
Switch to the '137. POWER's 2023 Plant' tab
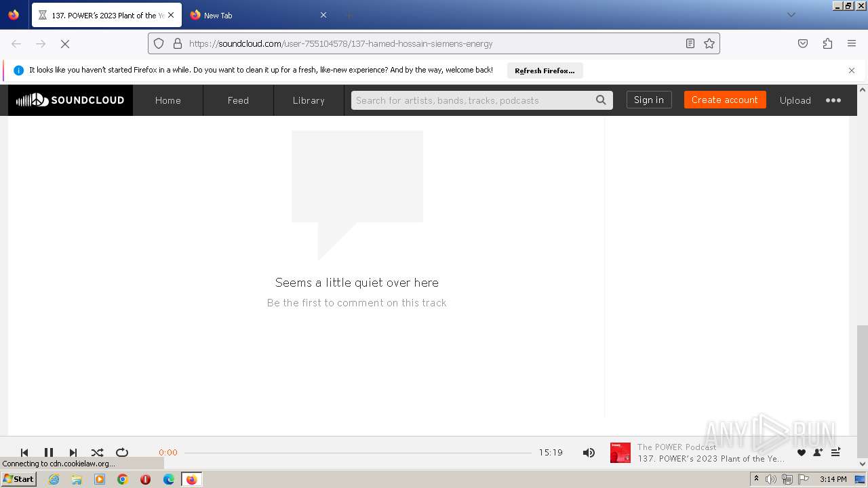tap(106, 15)
